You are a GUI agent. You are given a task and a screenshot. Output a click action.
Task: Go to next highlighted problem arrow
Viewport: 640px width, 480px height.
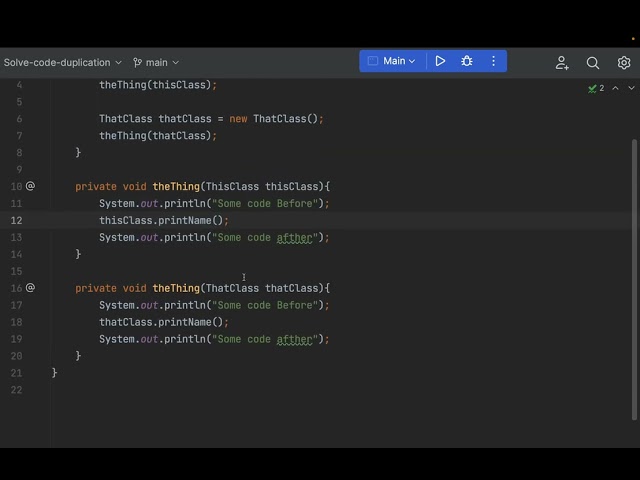click(631, 88)
